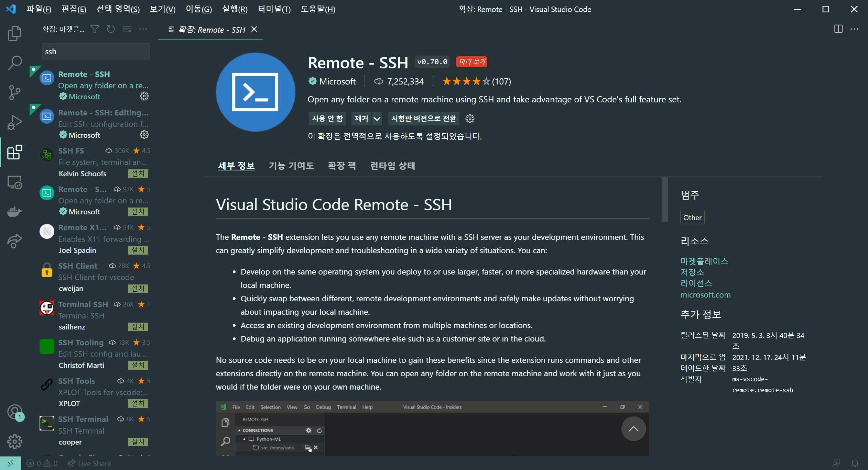Open the Docker view in activity bar

pos(14,211)
